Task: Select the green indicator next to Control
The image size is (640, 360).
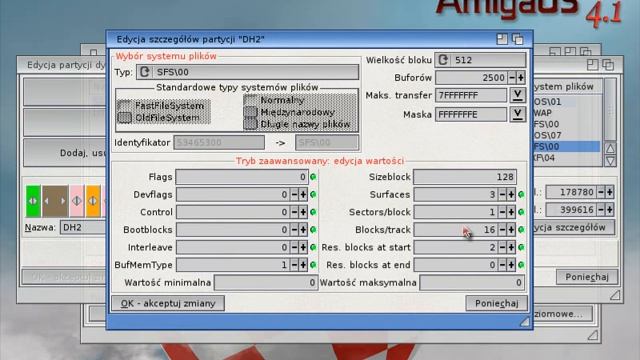Action: click(x=313, y=212)
